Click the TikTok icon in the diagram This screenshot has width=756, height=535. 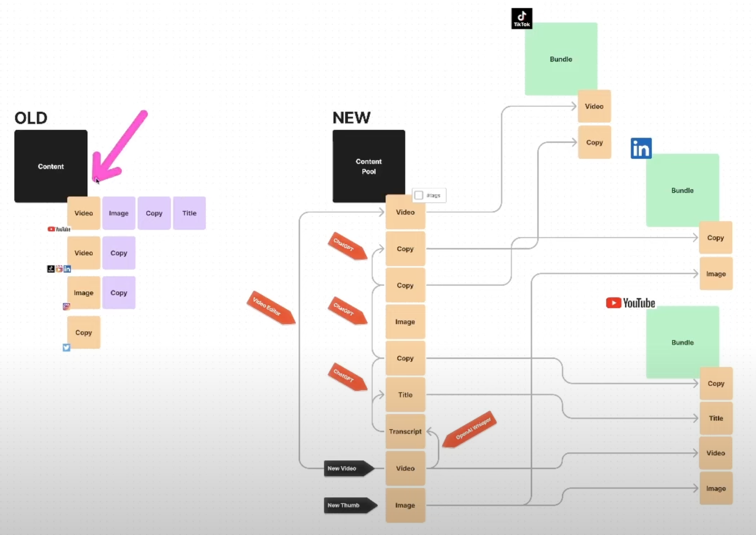point(522,17)
